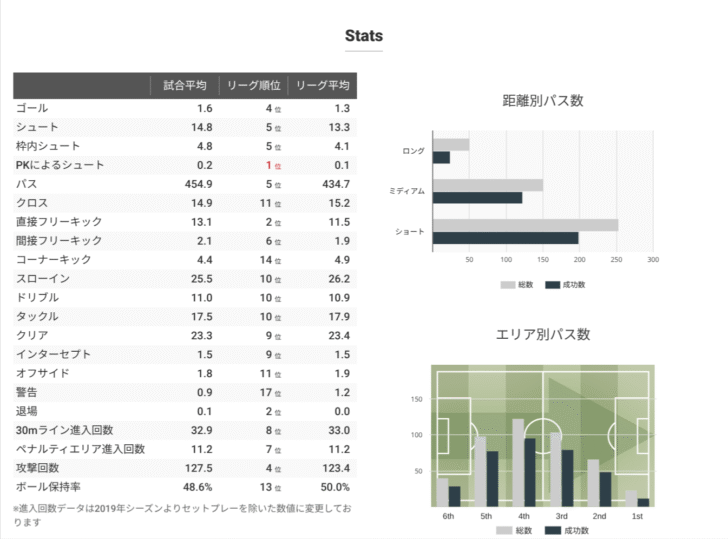This screenshot has height=539, width=728.
Task: Click the Stats section heading
Action: pyautogui.click(x=364, y=36)
